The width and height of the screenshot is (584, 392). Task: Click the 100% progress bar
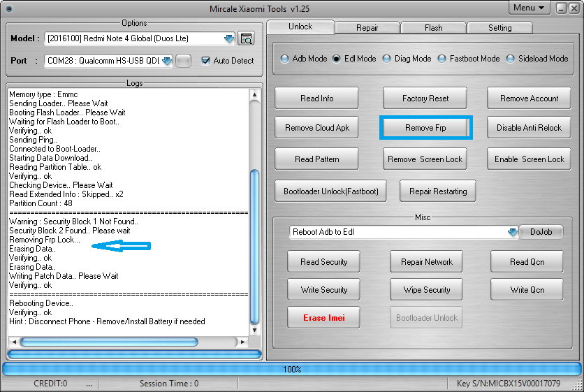(x=291, y=369)
